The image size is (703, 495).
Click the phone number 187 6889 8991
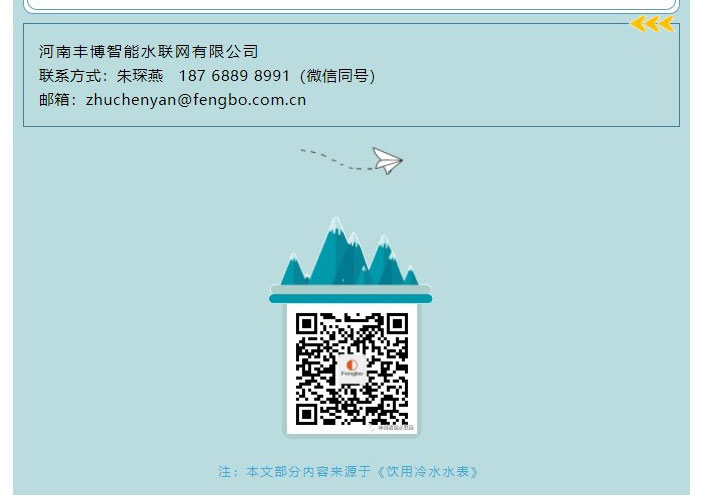(x=234, y=75)
